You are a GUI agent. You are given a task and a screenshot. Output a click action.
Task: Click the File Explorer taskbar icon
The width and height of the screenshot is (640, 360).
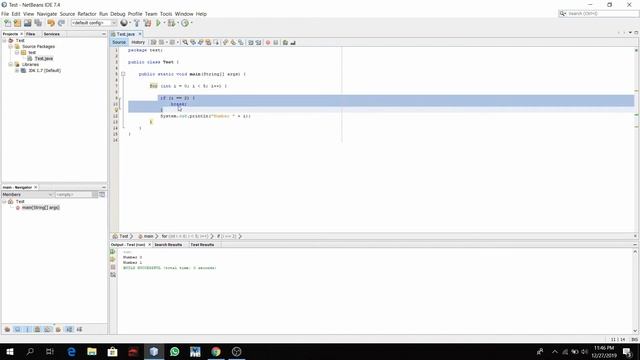92,351
